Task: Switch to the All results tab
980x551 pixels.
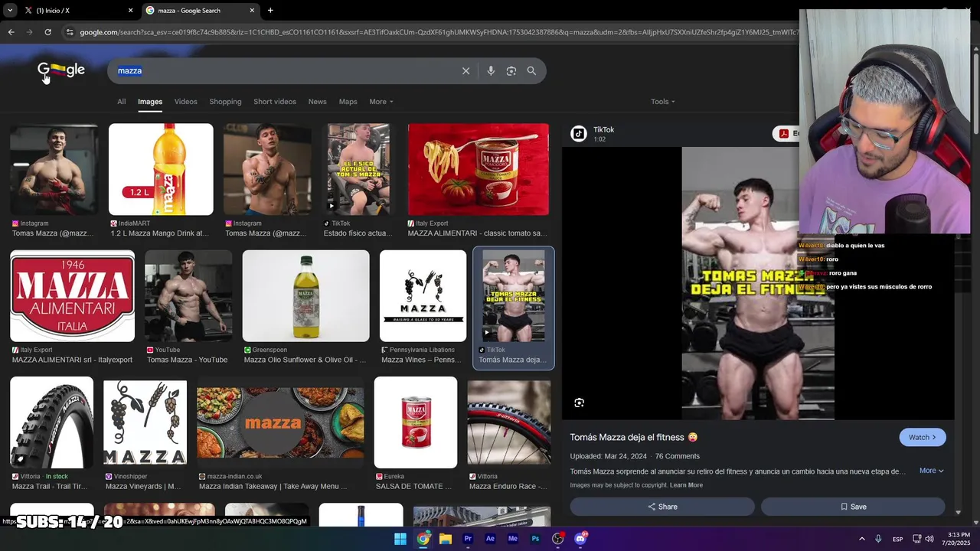Action: [121, 101]
